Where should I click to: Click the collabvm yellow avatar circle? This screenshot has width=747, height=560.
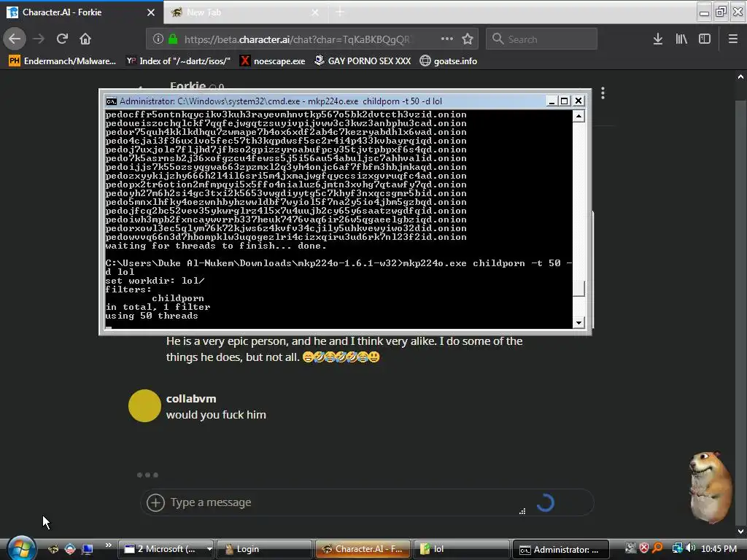[145, 405]
